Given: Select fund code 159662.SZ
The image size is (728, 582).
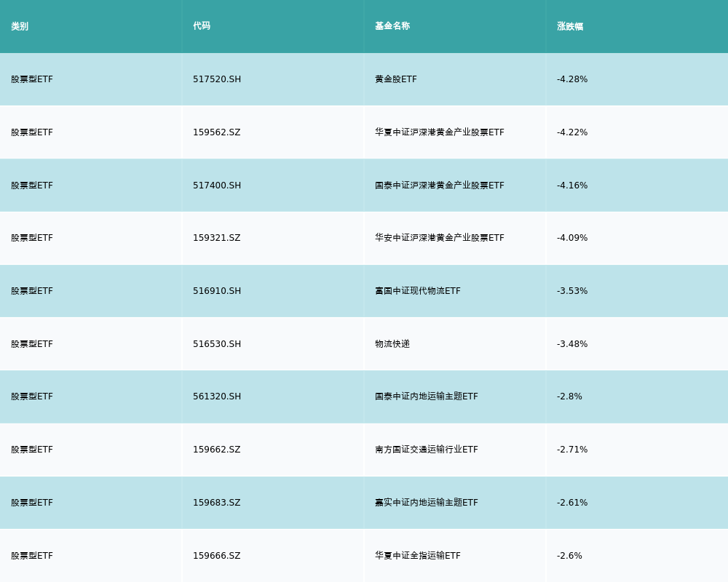Looking at the screenshot, I should click(216, 450).
